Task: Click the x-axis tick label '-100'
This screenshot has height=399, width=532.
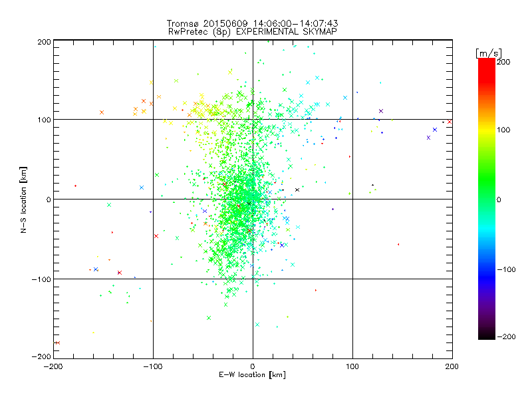Action: pos(153,366)
